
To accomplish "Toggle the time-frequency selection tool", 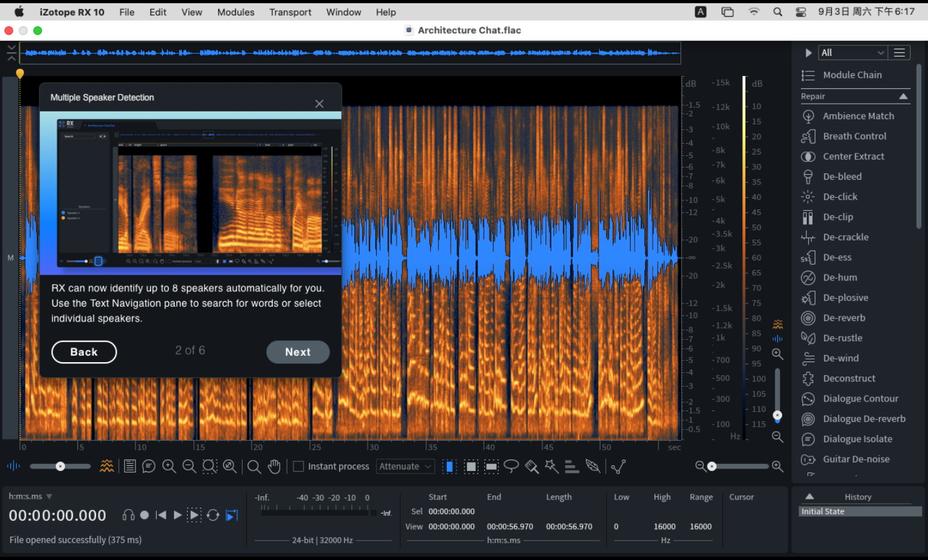I will pos(471,467).
